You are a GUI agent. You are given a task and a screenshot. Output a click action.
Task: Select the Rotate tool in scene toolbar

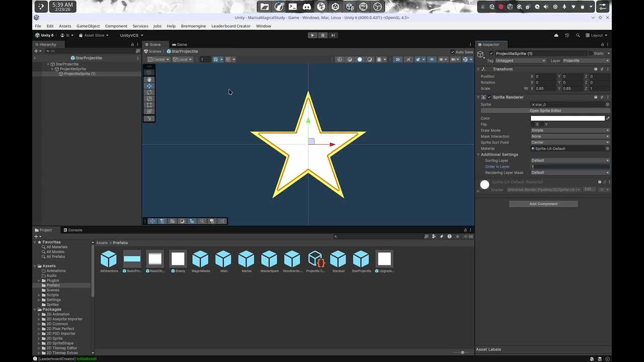pyautogui.click(x=149, y=93)
